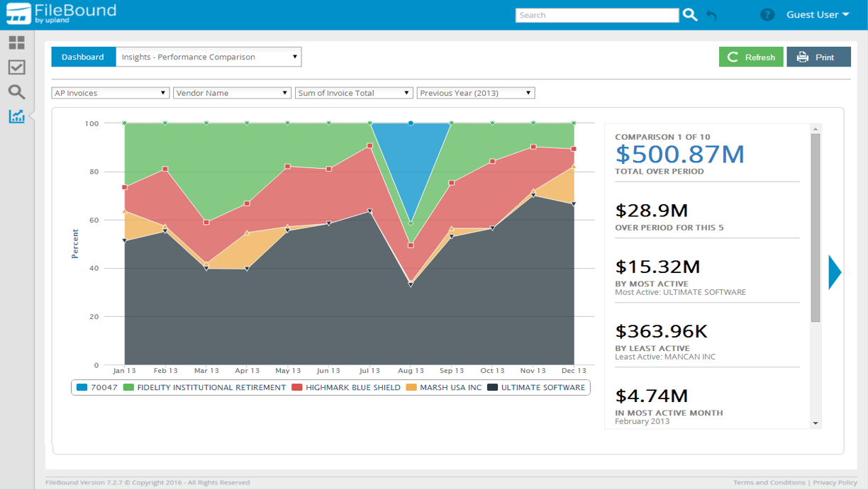
Task: Click the blue next comparison arrow
Action: coord(835,272)
